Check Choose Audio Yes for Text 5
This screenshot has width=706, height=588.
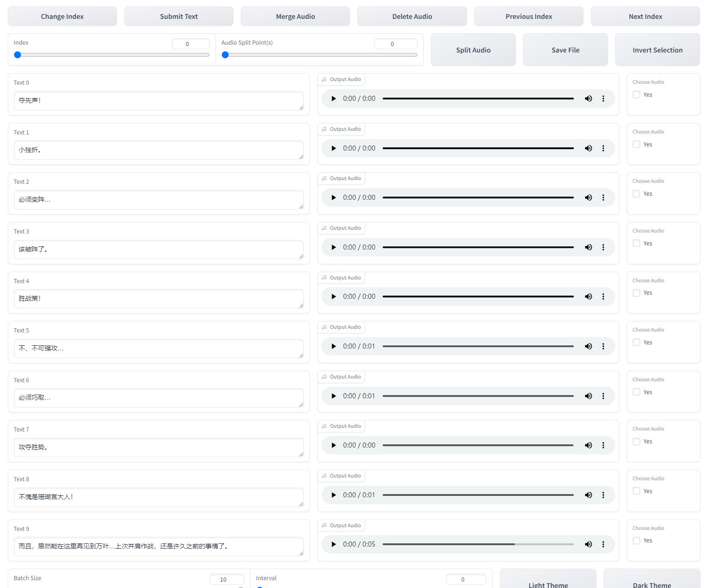point(636,342)
